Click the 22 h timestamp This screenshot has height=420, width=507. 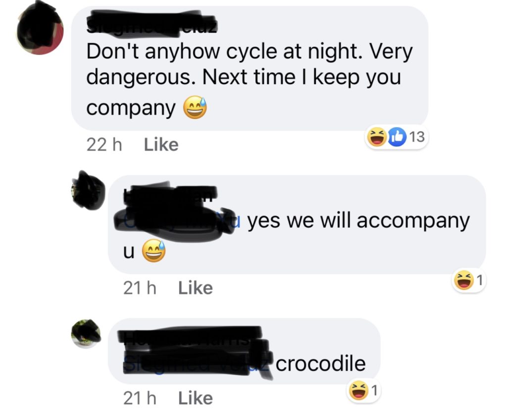click(104, 145)
